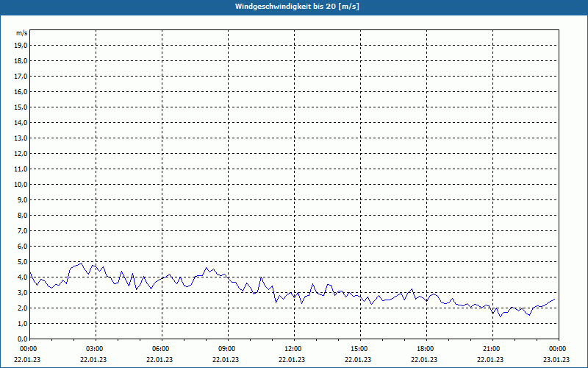Click the 18,0 y-axis label

point(21,61)
